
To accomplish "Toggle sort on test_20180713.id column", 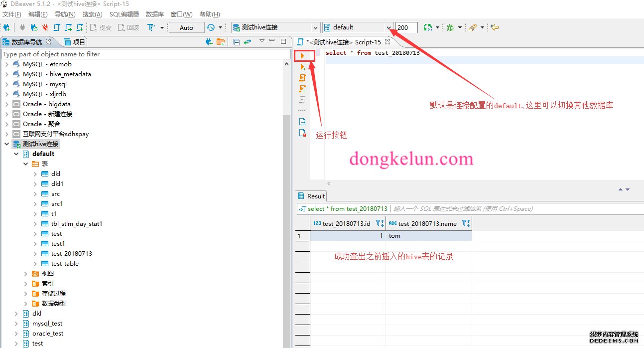I will (x=380, y=223).
